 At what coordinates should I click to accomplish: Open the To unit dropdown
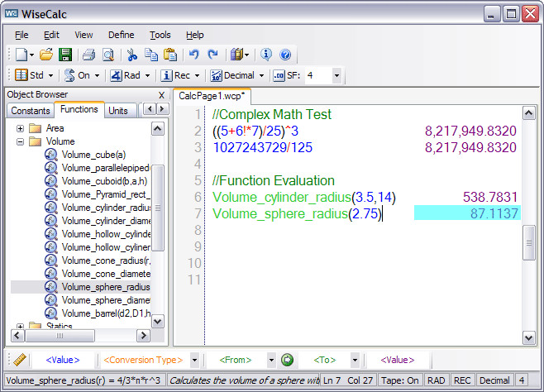point(355,360)
